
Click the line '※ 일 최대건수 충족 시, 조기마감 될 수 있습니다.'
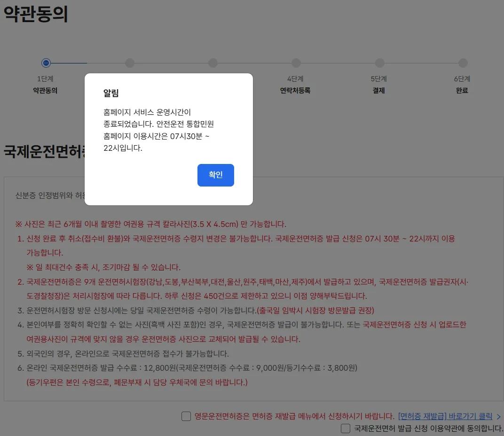(x=103, y=267)
